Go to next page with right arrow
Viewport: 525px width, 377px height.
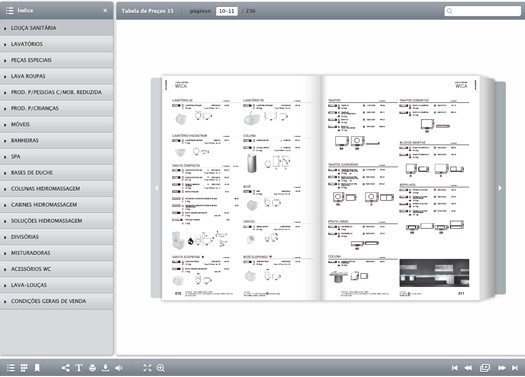500,188
